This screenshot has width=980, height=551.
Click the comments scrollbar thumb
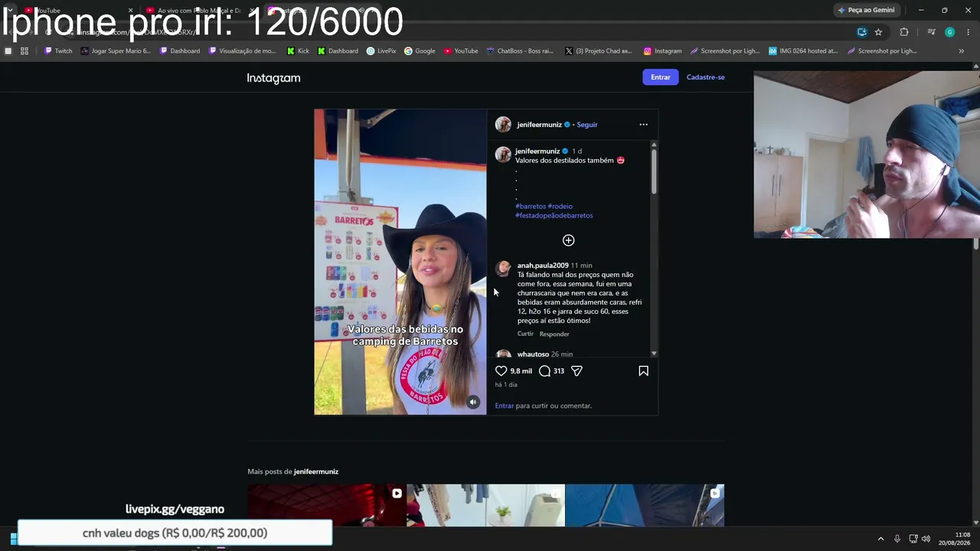[654, 171]
